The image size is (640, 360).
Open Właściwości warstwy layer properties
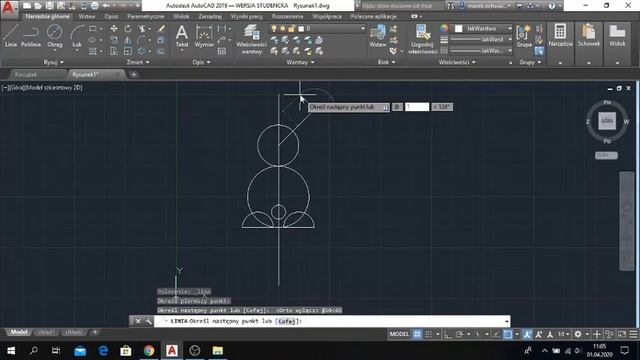point(251,39)
